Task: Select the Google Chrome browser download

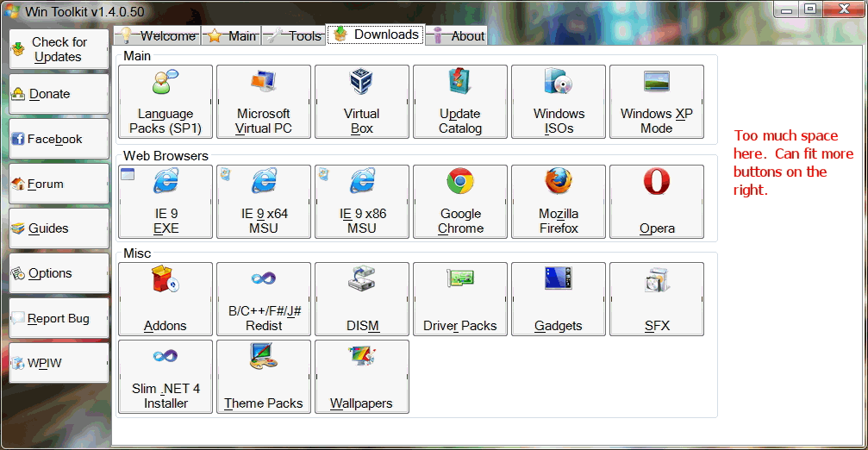Action: click(460, 202)
